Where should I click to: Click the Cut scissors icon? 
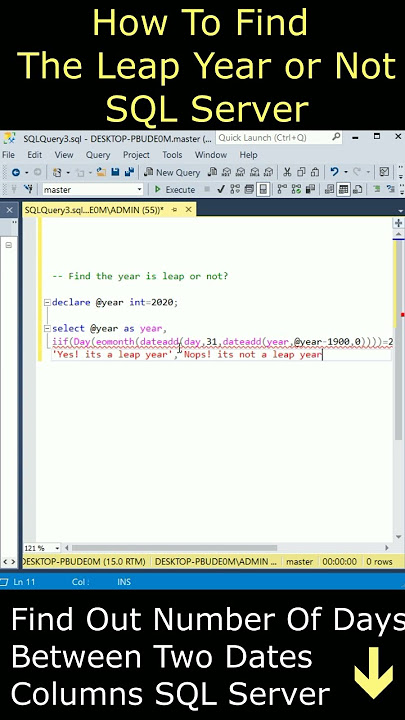pos(287,172)
